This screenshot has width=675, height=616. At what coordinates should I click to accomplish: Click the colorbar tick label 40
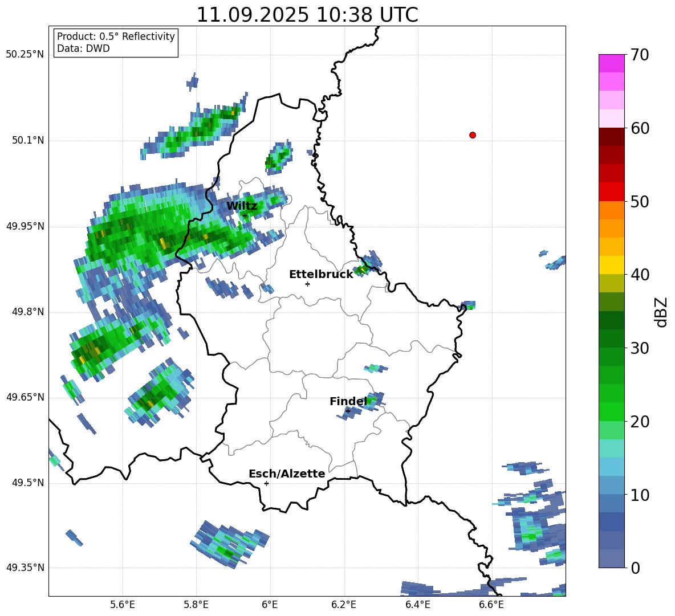click(639, 275)
